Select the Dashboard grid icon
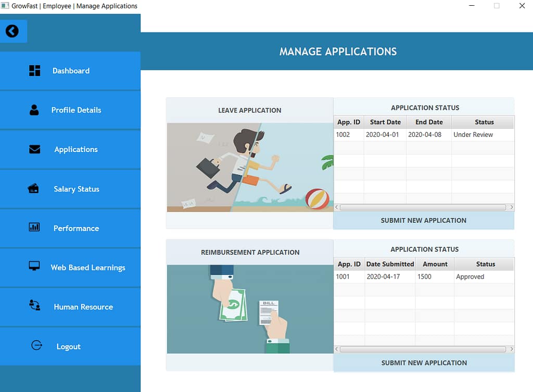This screenshot has width=533, height=392. pyautogui.click(x=35, y=71)
